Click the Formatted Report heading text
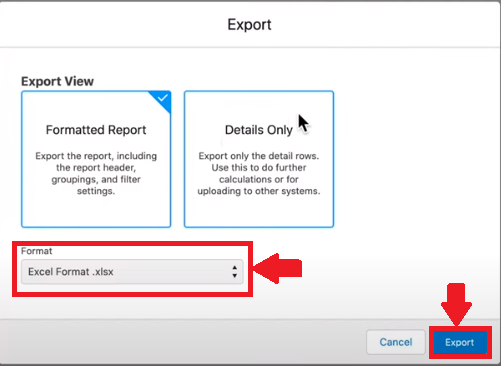 click(x=96, y=130)
